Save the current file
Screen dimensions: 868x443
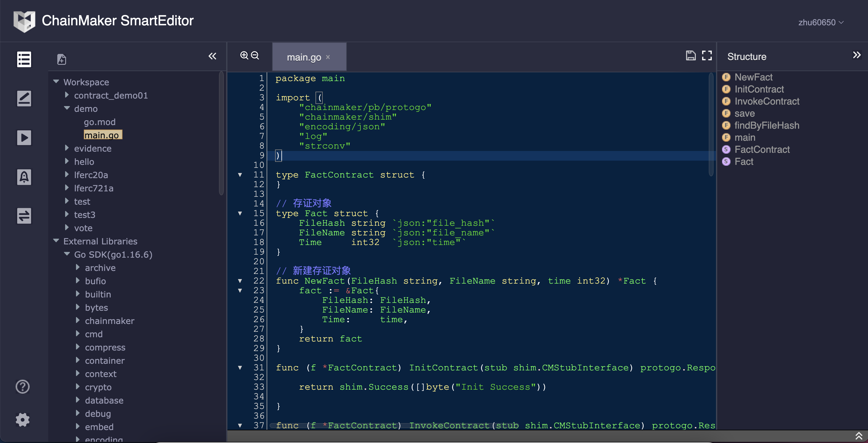[690, 55]
